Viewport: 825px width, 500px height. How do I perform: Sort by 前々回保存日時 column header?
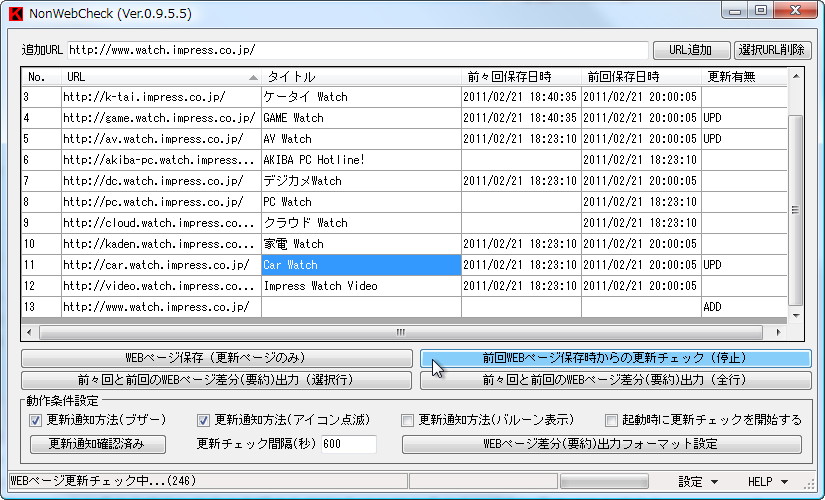[x=521, y=77]
